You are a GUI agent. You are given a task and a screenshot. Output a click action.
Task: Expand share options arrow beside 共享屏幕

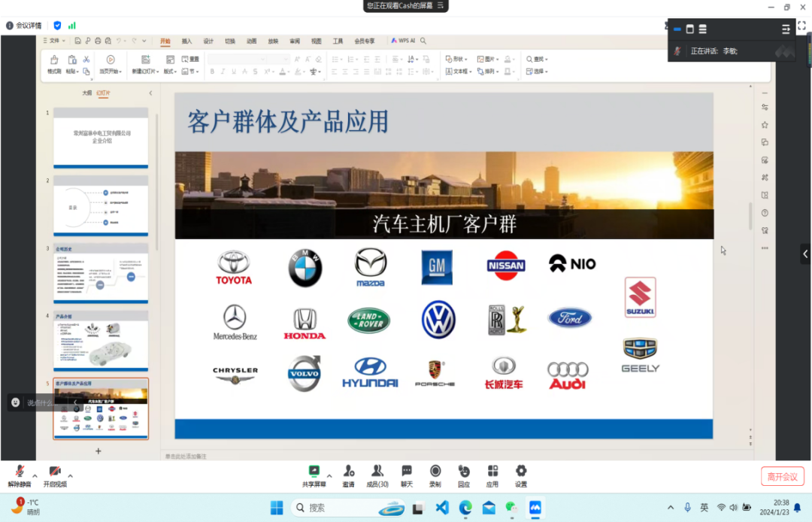329,475
